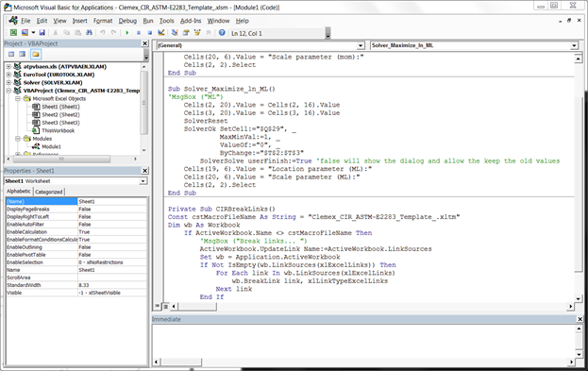
Task: Open the Project Explorer toolbar icon
Action: 175,33
